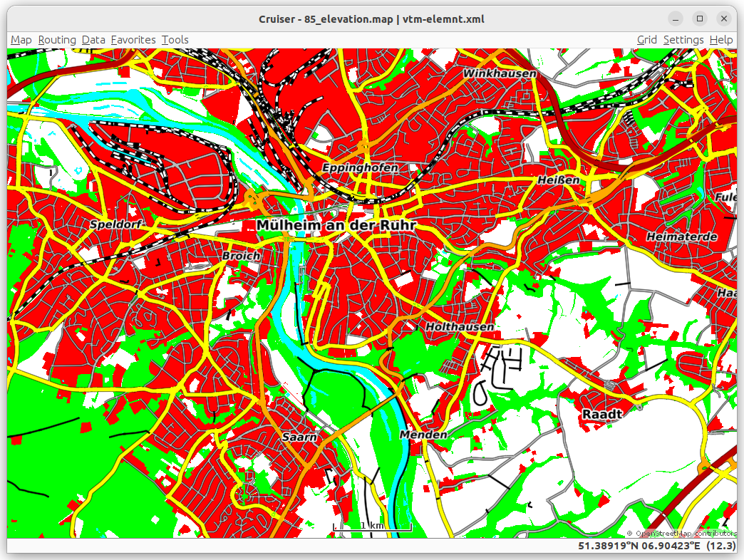Open the Routing menu
The image size is (744, 560).
click(x=57, y=40)
